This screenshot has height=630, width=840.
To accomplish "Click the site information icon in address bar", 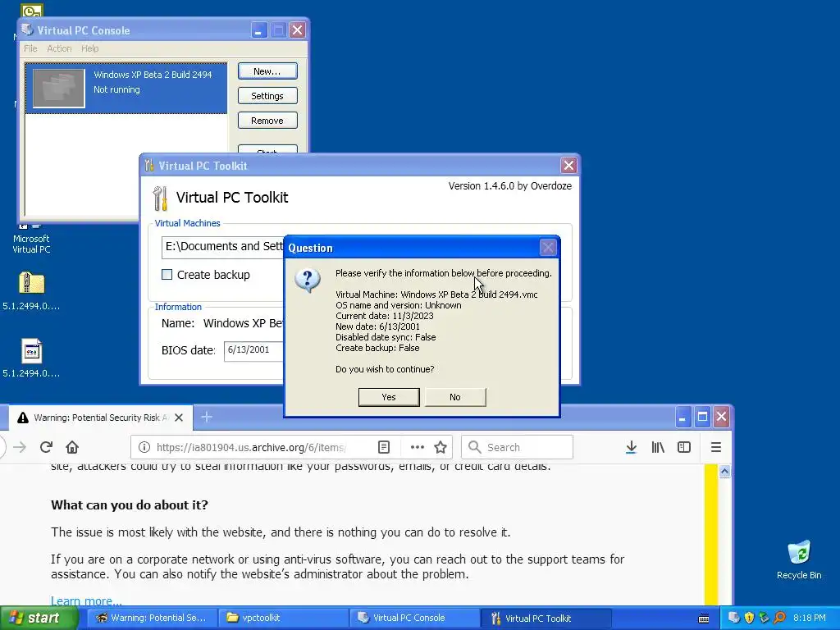I will coord(144,447).
